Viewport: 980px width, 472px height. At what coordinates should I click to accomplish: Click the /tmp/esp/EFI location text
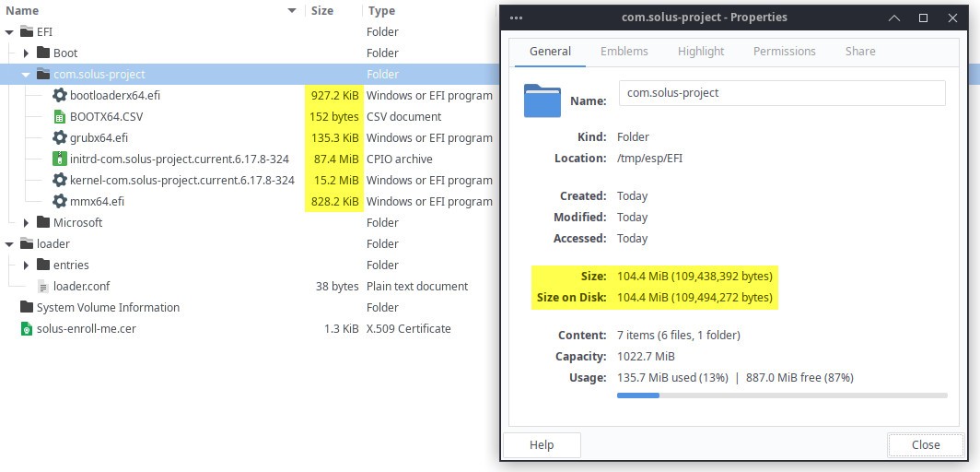[649, 159]
